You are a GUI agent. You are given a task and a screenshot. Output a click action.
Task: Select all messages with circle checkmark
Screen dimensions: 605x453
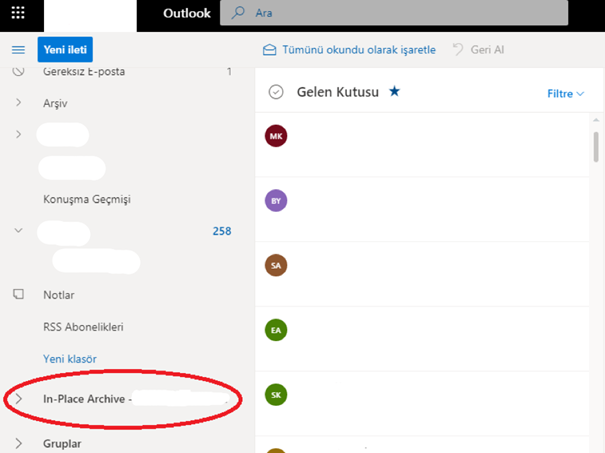(276, 92)
